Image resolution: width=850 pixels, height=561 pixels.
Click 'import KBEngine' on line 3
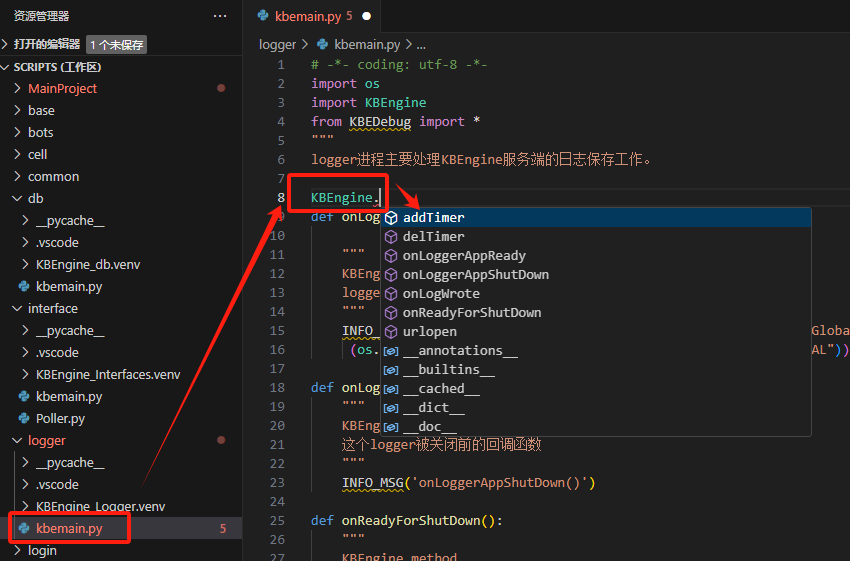(x=369, y=102)
